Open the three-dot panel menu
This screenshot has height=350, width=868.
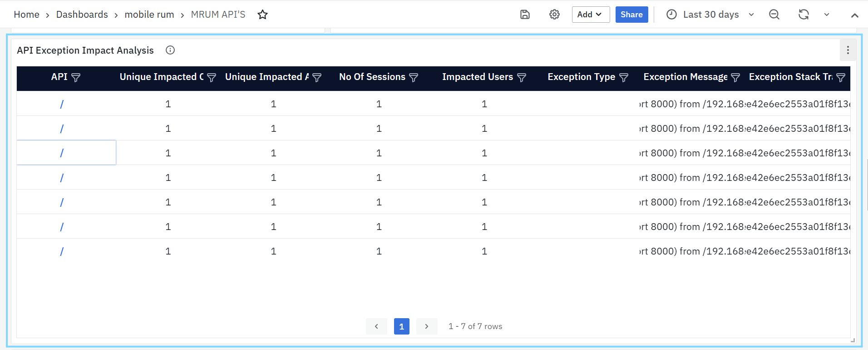[848, 50]
